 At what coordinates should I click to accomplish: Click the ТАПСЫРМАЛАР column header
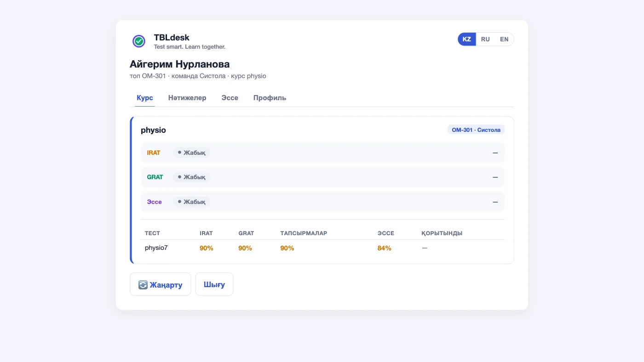pos(304,233)
